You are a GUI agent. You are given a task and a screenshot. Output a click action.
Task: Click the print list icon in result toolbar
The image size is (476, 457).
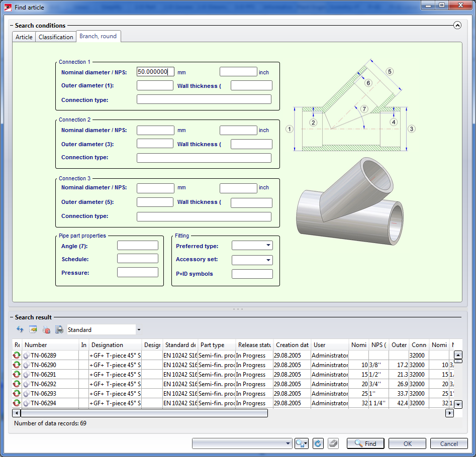59,330
